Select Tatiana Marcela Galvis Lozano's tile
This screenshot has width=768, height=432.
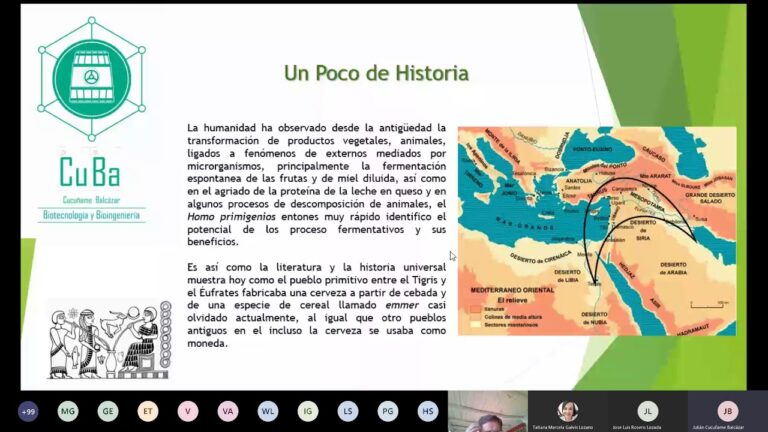coord(567,411)
